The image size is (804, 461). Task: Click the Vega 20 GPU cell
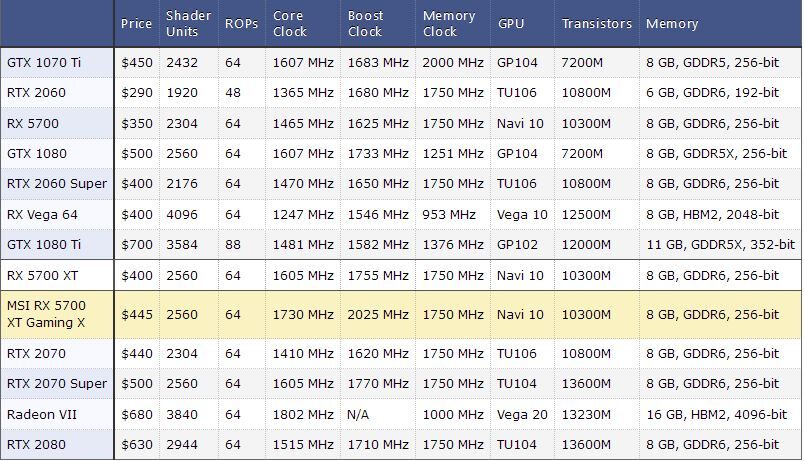tap(522, 414)
